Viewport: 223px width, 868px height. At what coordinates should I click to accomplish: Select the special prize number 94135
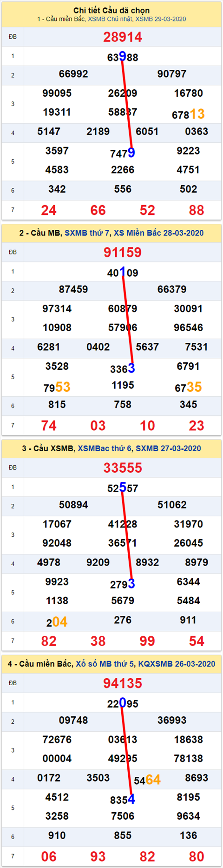123,683
